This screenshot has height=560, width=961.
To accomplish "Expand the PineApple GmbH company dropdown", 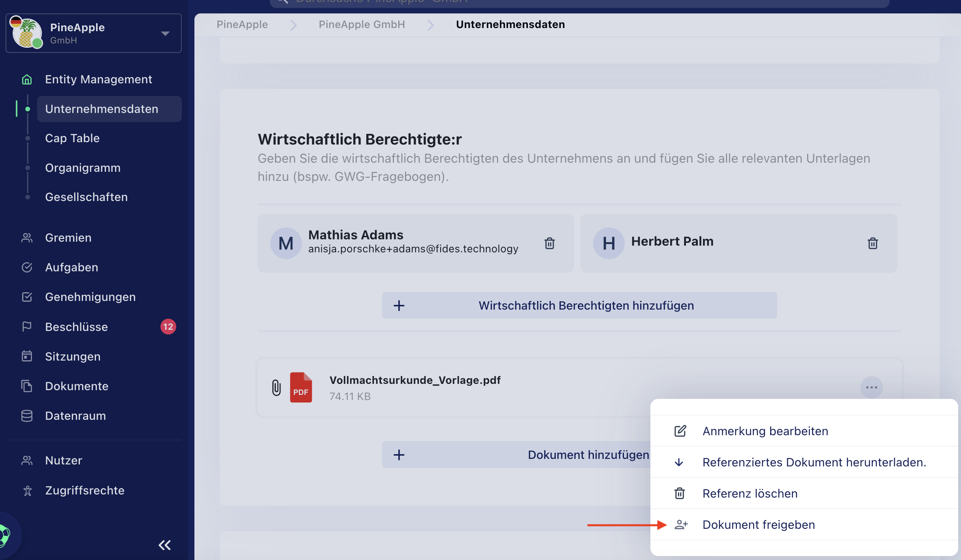I will click(x=165, y=34).
